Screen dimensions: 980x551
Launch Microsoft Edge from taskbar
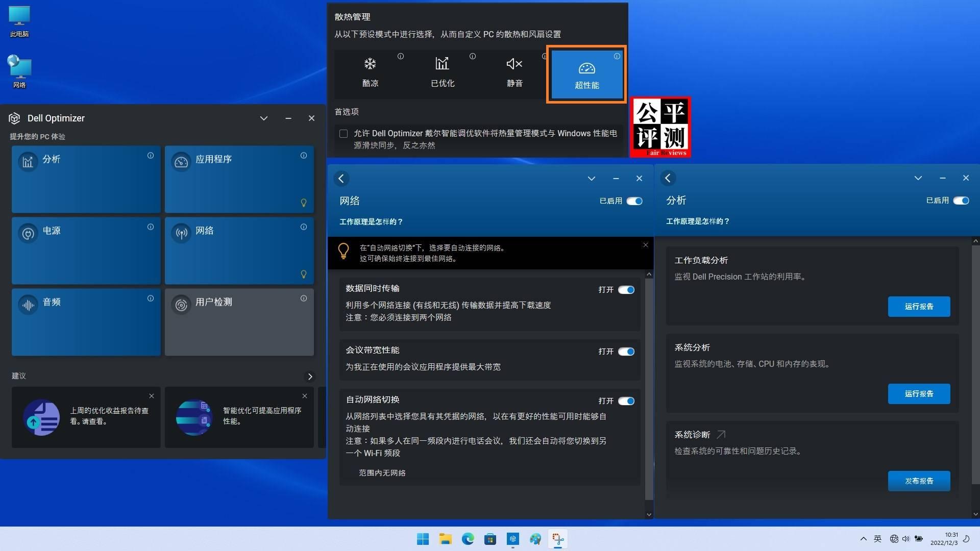coord(468,539)
